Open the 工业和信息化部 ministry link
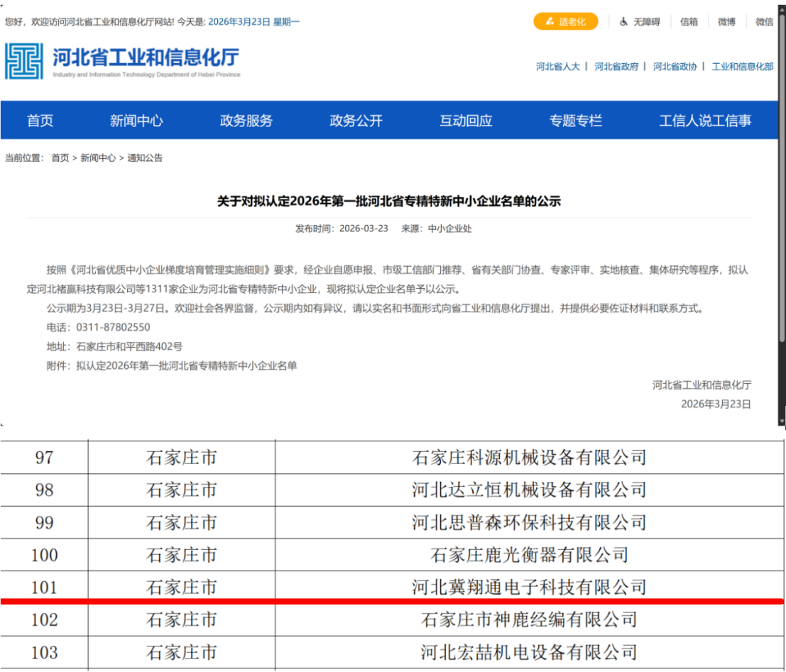Image resolution: width=786 pixels, height=672 pixels. 742,67
